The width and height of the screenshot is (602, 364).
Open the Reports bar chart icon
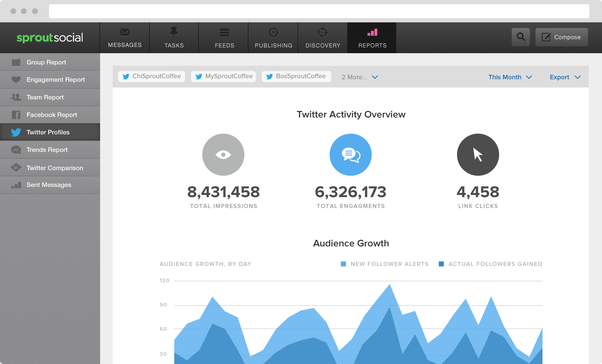coord(372,32)
